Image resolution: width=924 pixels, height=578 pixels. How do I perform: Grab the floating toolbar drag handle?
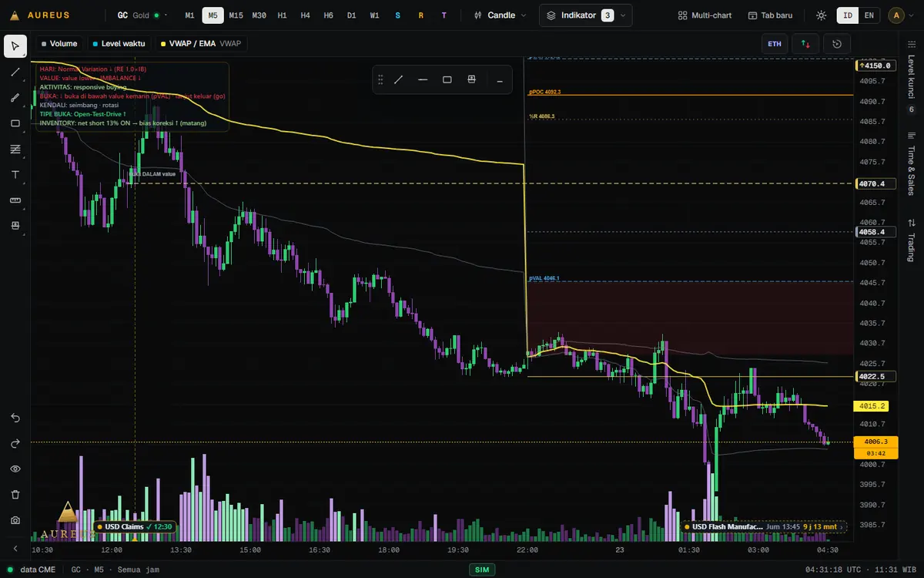point(380,79)
